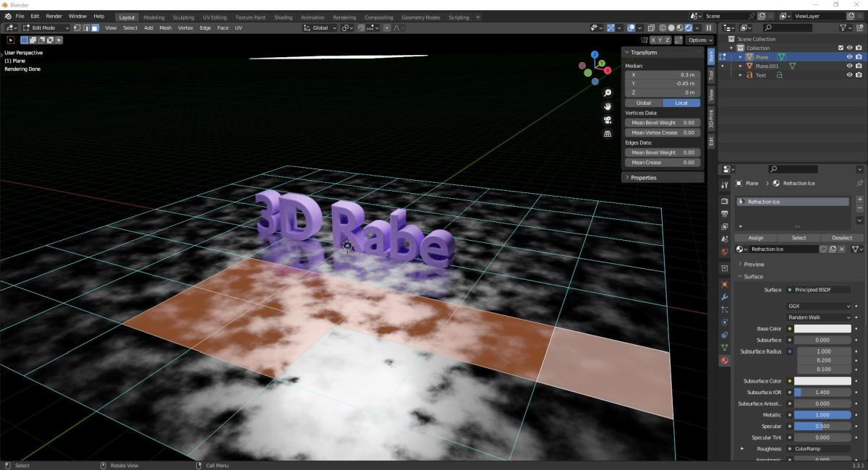Switch perspective/orthographic grid icon
This screenshot has height=470, width=868.
tap(608, 134)
